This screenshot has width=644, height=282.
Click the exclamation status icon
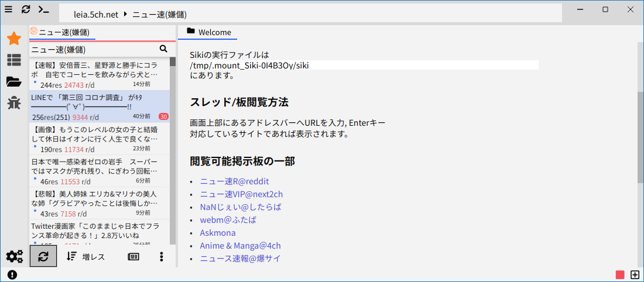12,274
